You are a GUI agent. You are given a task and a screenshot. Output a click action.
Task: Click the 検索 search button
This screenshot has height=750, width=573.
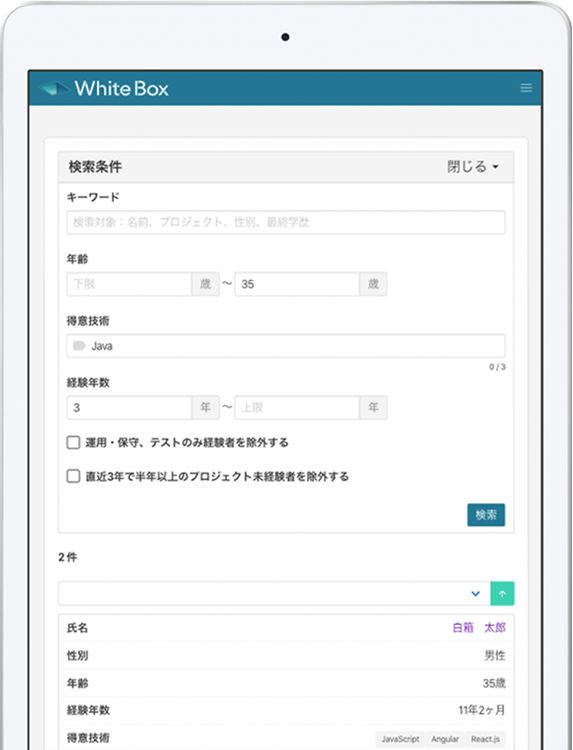click(x=486, y=515)
